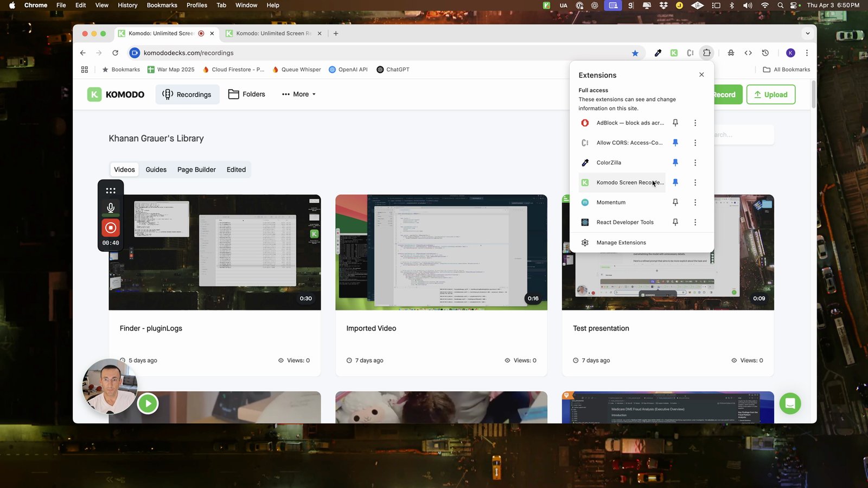Open the bookmarks apps grid icon
The image size is (868, 488).
point(85,69)
